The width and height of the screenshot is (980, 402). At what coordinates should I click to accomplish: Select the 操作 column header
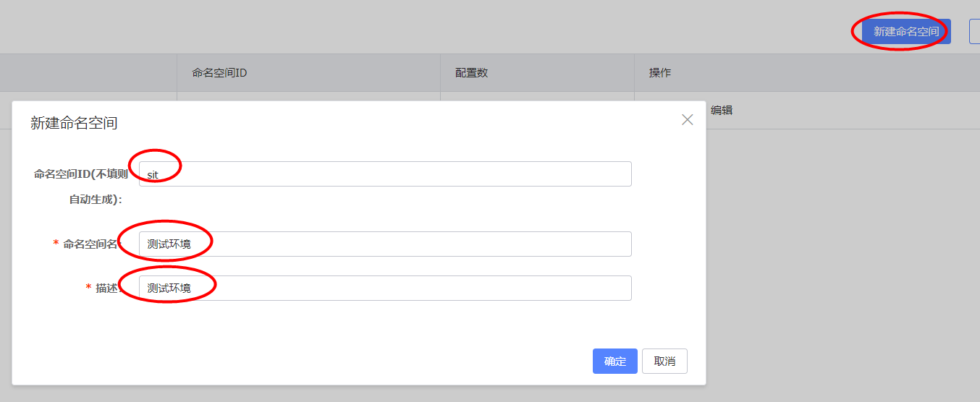(x=659, y=73)
